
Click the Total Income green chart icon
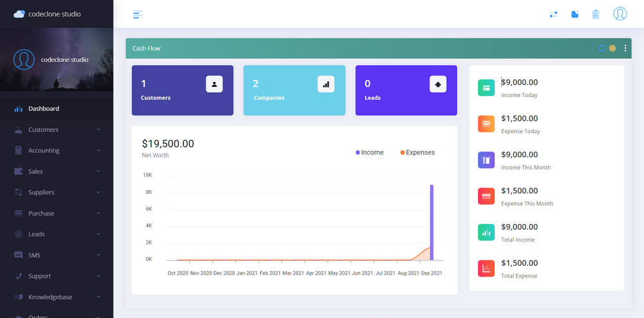pos(486,232)
